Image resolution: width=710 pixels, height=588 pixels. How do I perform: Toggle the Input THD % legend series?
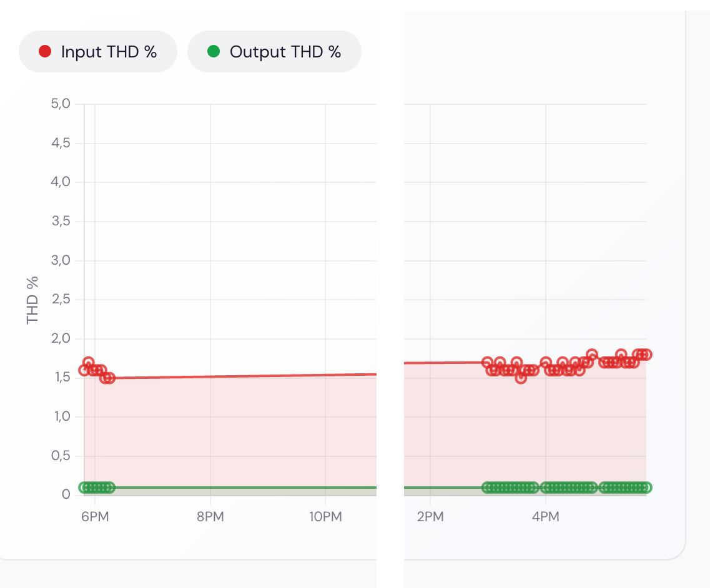click(98, 52)
